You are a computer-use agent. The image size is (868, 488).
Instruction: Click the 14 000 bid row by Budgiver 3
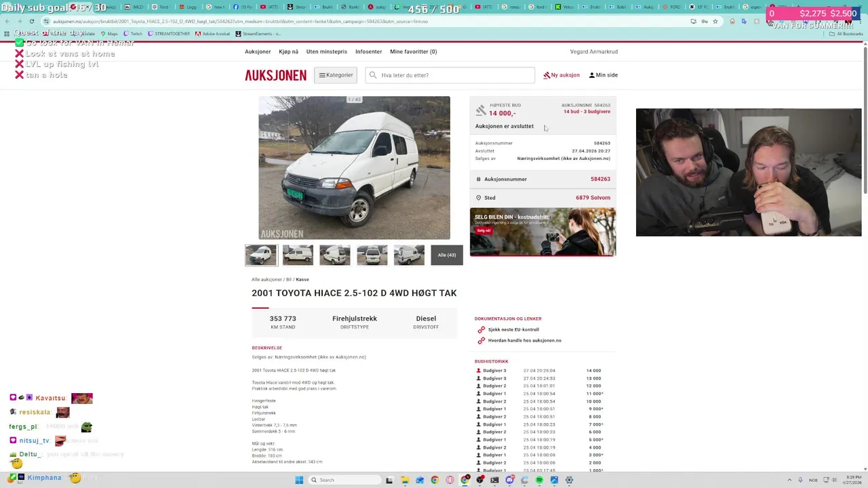pyautogui.click(x=540, y=371)
